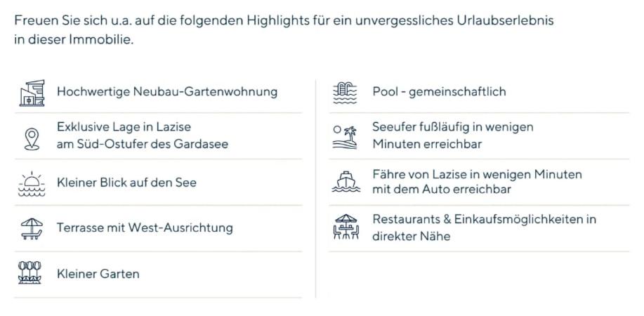
Task: Click the ferry boat icon
Action: (345, 182)
